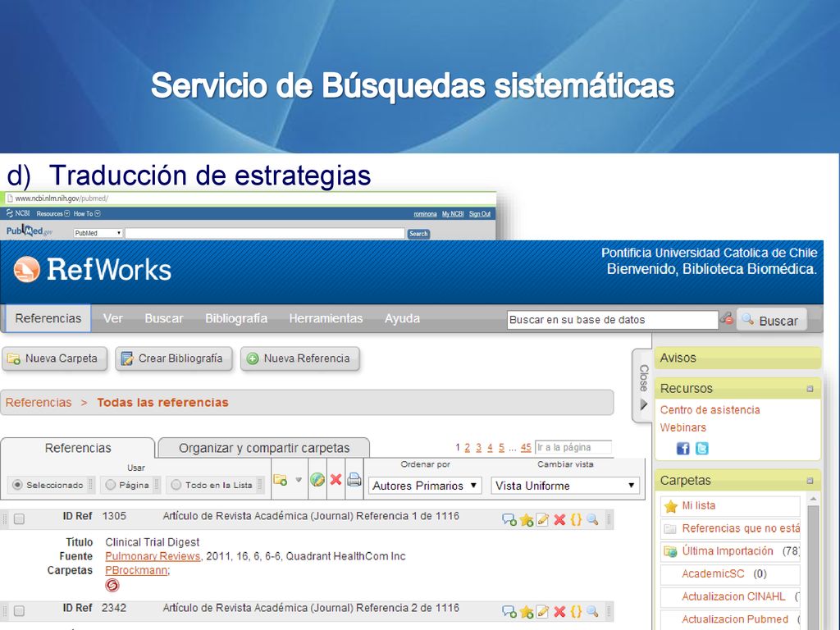840x630 pixels.
Task: Expand Resources menu in NCBI bar
Action: [x=53, y=213]
